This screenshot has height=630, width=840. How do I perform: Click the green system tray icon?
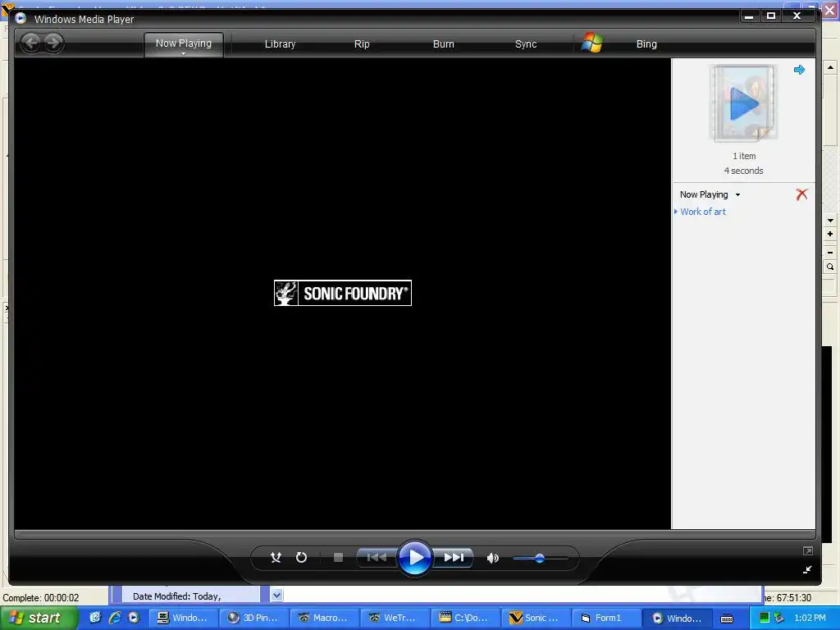coord(765,618)
